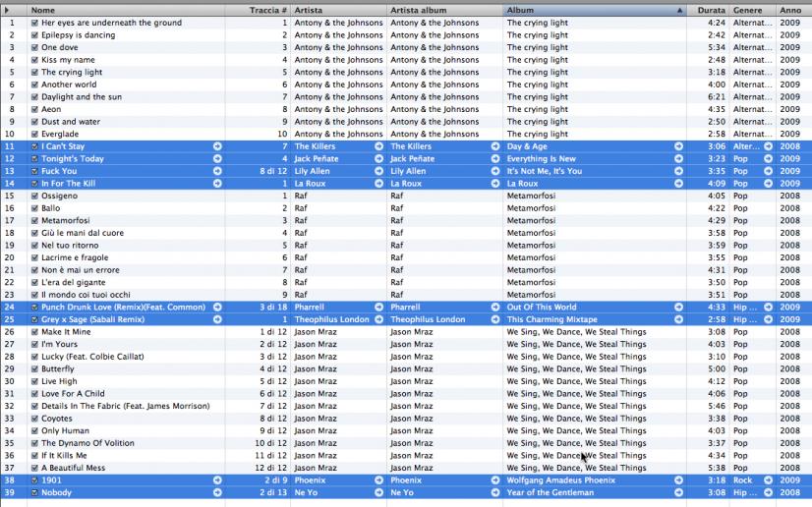Screen dimensions: 812x507
Task: Reverse sort using Album column arrow
Action: [679, 11]
